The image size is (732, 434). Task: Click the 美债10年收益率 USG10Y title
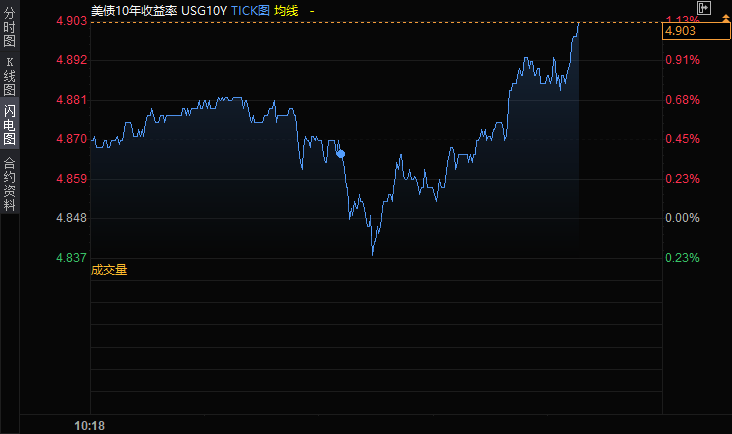tap(159, 11)
